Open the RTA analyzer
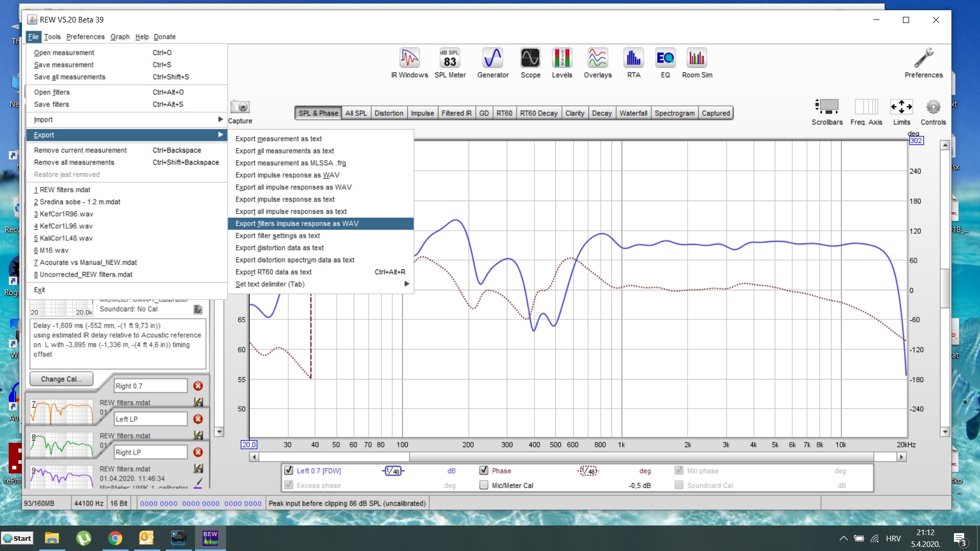 [x=633, y=63]
